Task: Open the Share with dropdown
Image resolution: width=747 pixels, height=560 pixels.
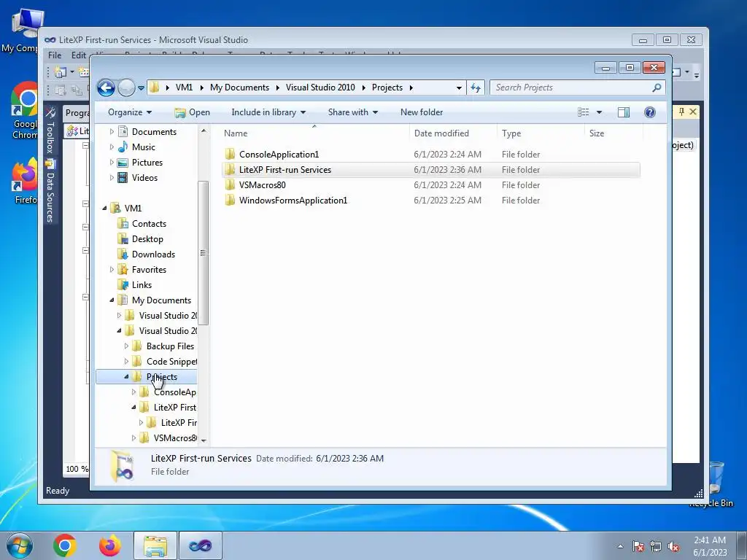Action: [352, 112]
